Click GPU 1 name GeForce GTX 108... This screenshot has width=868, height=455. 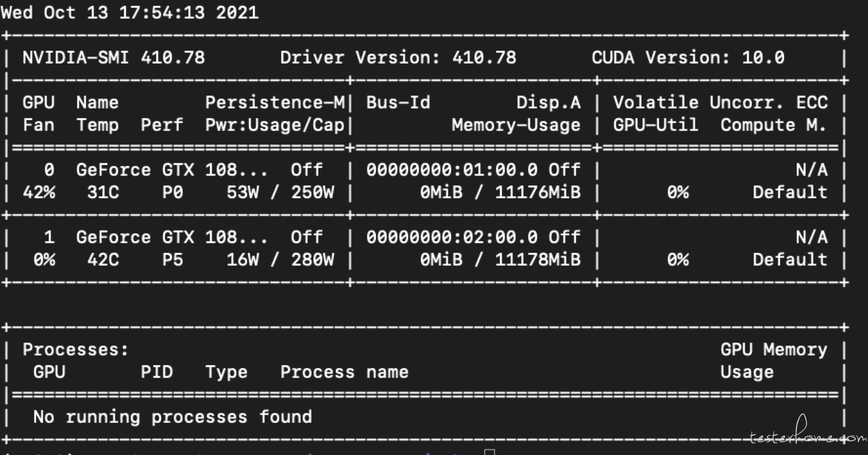(172, 237)
